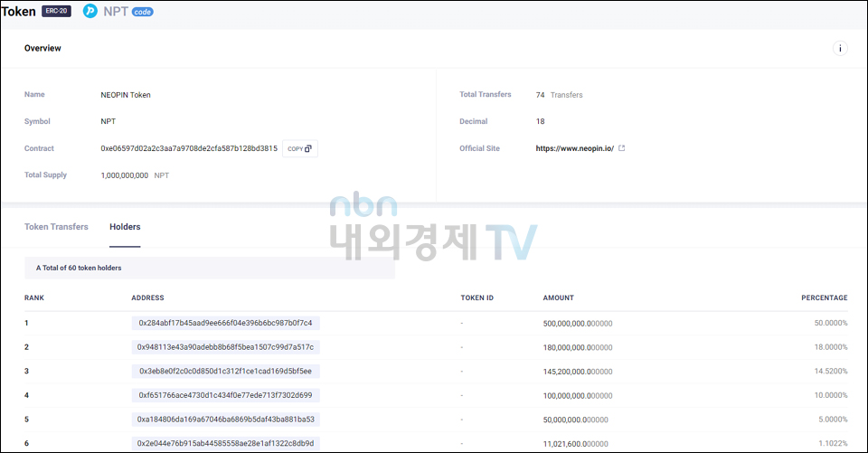Click the amount 145,200,000.000000

[578, 372]
